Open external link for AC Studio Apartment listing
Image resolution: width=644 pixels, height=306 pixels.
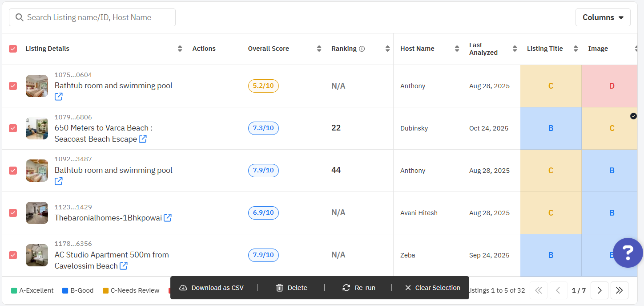click(124, 266)
